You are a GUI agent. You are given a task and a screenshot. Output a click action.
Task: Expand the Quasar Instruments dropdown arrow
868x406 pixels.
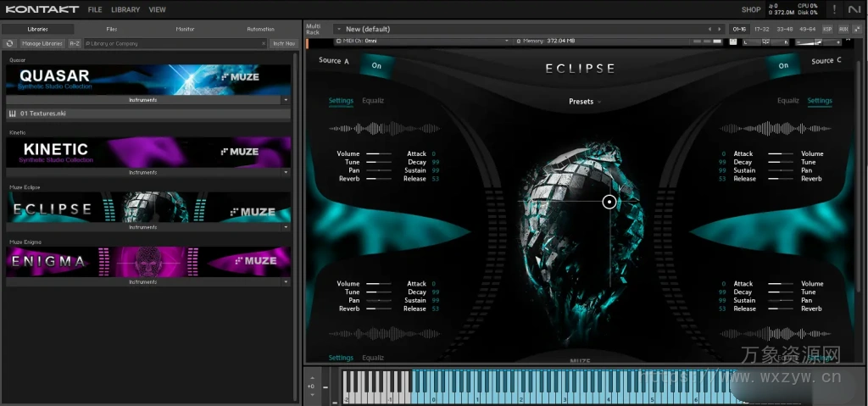(x=286, y=100)
